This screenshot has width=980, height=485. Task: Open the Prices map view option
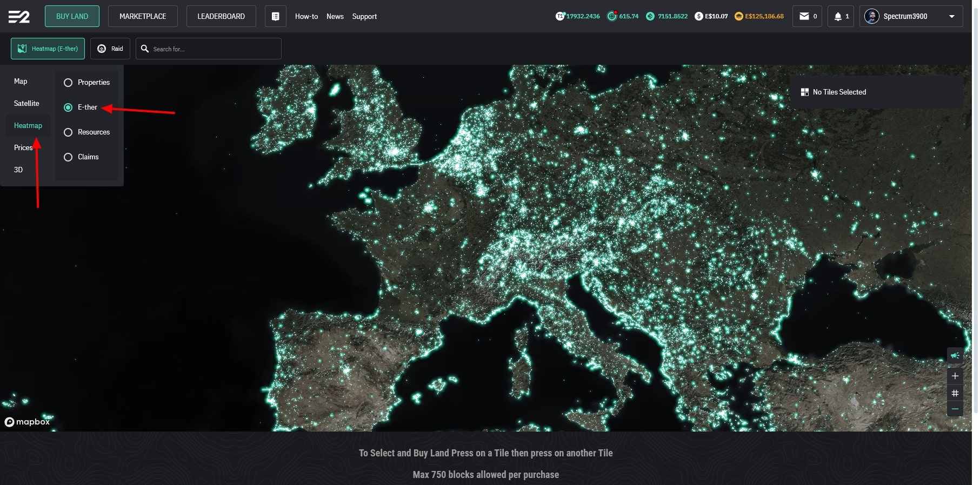point(23,147)
